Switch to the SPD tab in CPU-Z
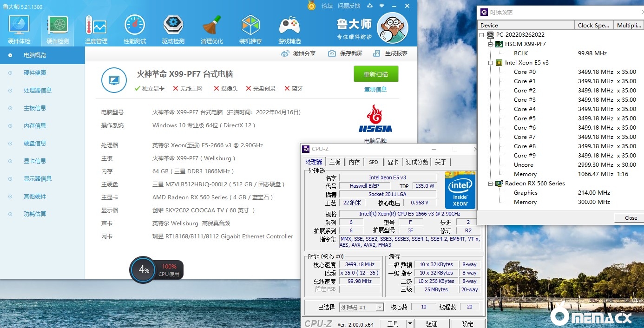Screen dimensions: 644x328 pos(374,162)
